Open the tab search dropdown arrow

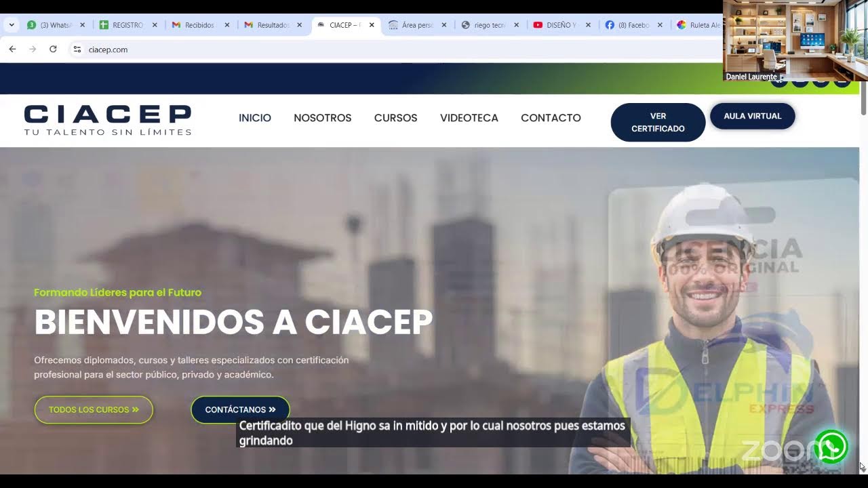pos(12,25)
